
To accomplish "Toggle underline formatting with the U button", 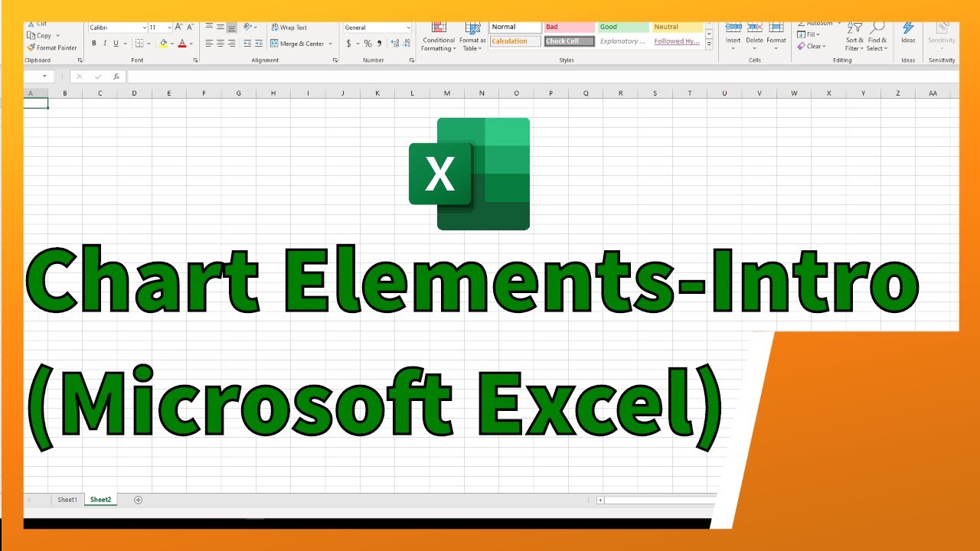I will tap(116, 44).
